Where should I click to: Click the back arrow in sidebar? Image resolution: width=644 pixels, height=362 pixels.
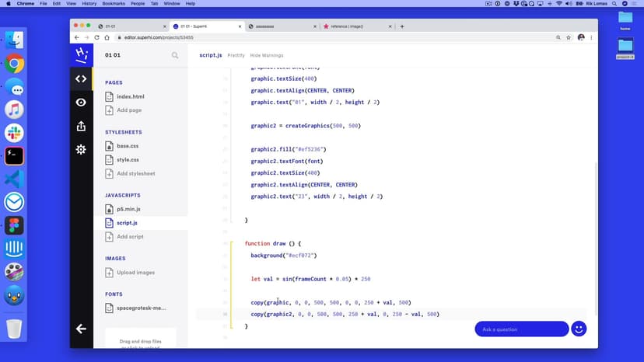pyautogui.click(x=81, y=329)
